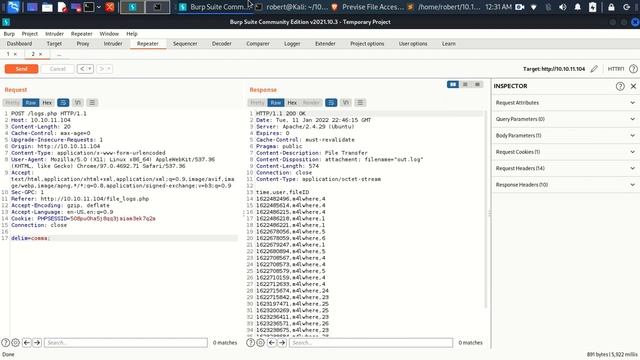Select the top-bottom layout icon

point(465,84)
